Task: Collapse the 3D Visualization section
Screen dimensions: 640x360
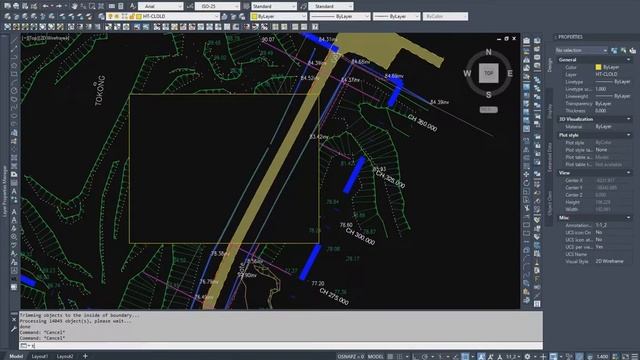Action: click(x=629, y=119)
